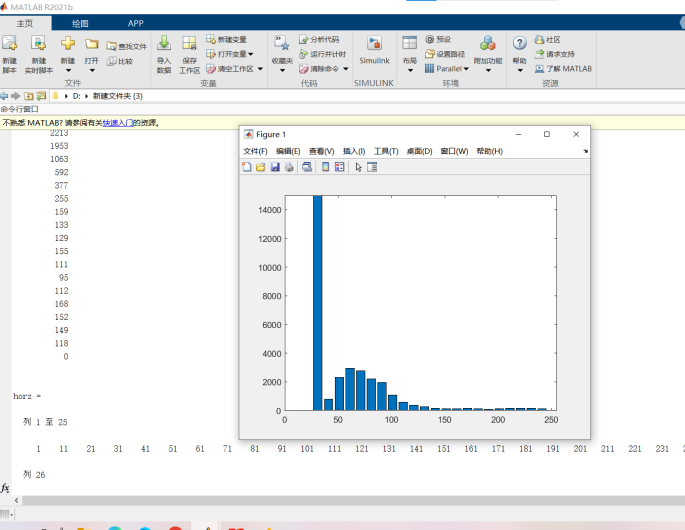Open 桌面(D) menu in Figure 1
The width and height of the screenshot is (685, 530).
click(x=419, y=151)
